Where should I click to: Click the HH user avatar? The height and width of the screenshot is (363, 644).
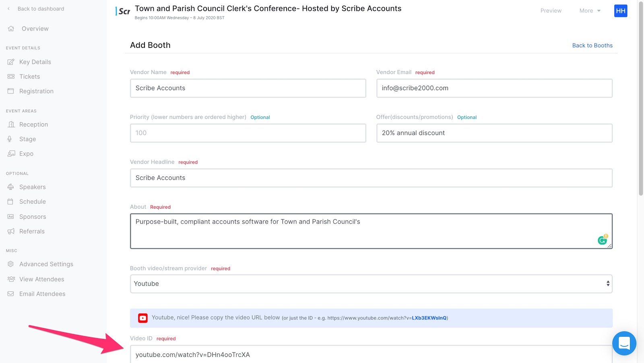pyautogui.click(x=621, y=11)
